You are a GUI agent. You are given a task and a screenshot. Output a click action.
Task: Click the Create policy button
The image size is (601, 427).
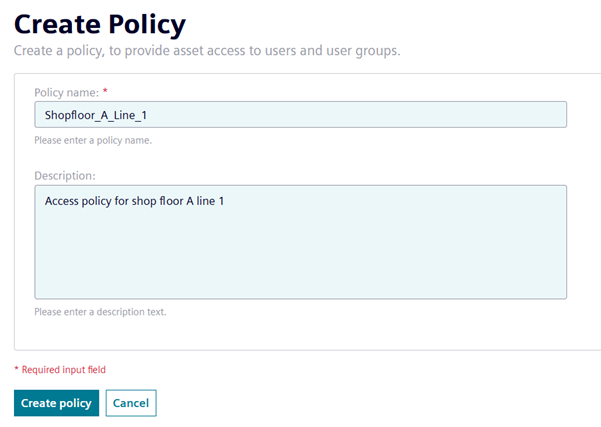(56, 403)
